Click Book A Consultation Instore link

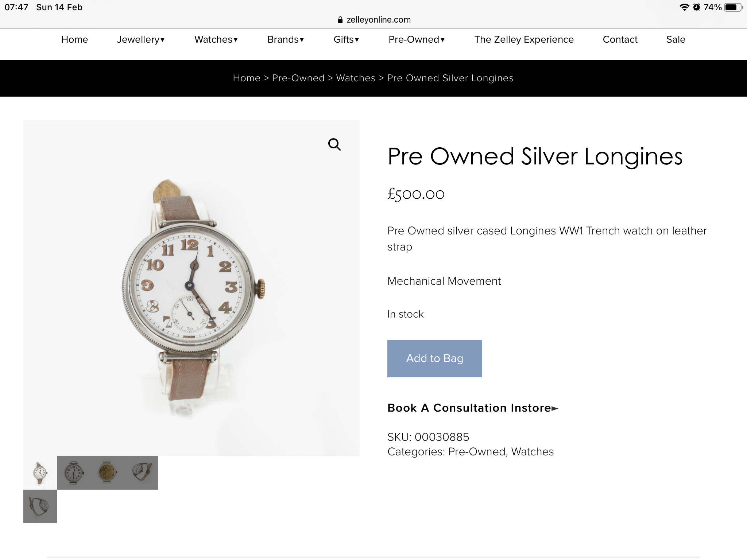(473, 408)
